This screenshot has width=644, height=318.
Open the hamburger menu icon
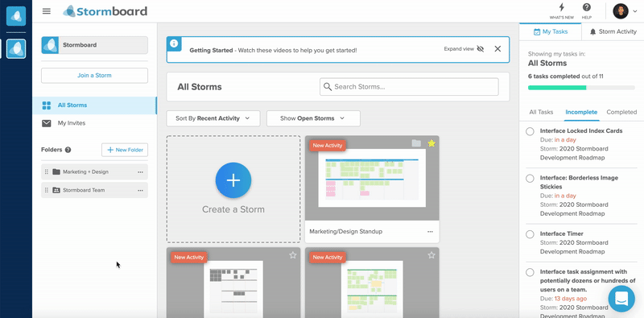coord(47,11)
